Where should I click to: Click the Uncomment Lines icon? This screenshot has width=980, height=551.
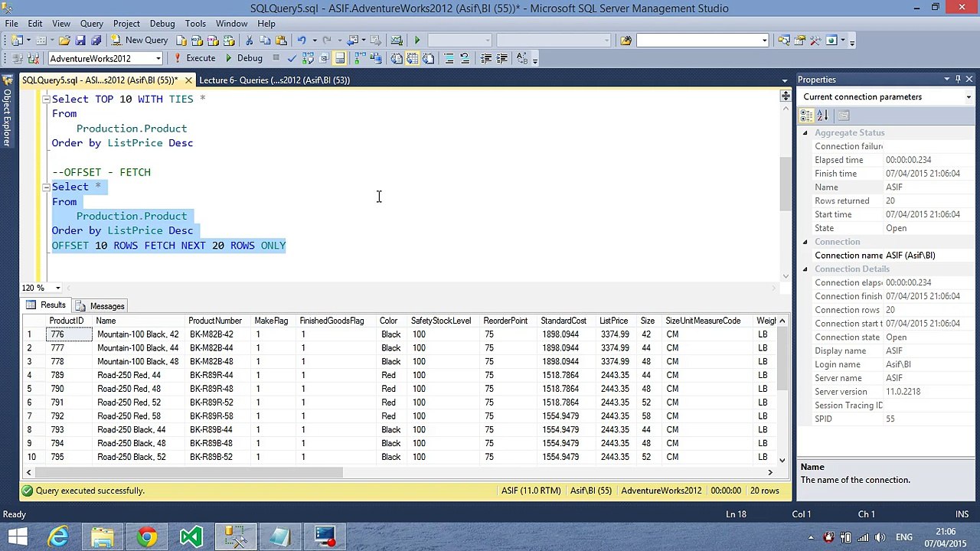coord(464,58)
